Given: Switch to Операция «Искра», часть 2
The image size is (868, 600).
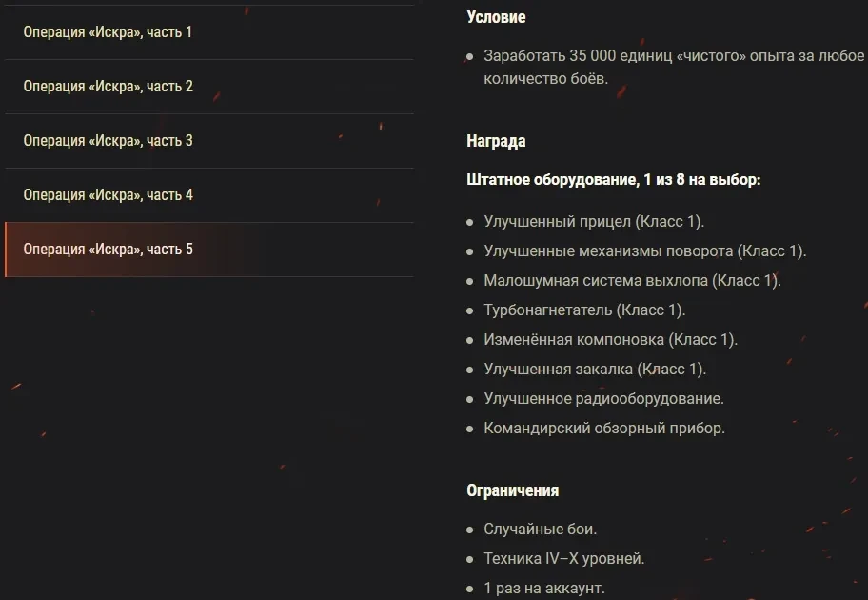Looking at the screenshot, I should tap(108, 87).
